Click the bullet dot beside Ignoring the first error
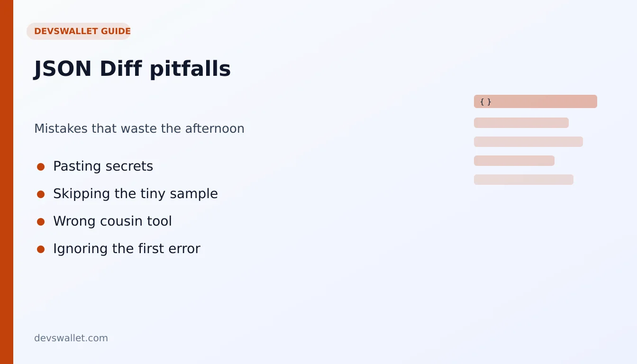Viewport: 637px width, 364px height. tap(41, 249)
